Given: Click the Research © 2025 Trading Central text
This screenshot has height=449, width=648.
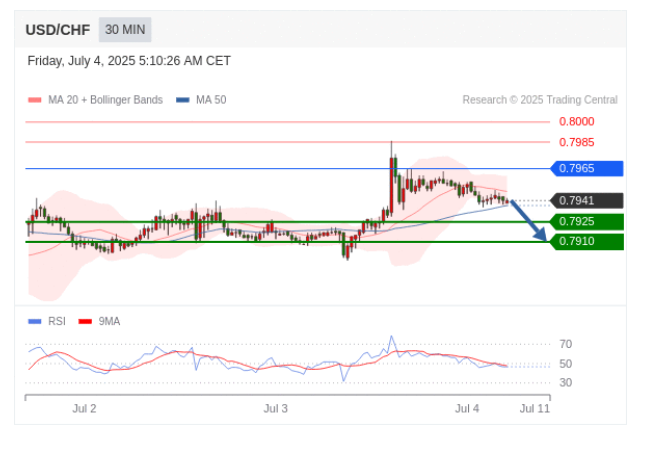Looking at the screenshot, I should pos(539,100).
